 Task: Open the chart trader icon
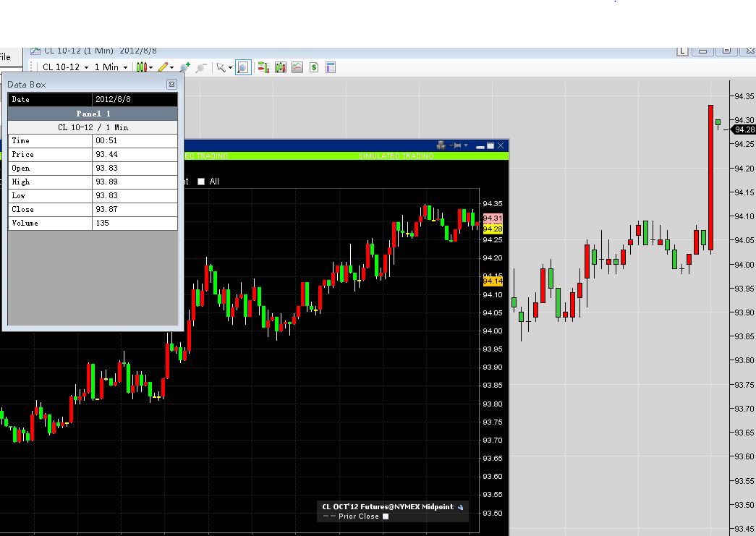(263, 67)
